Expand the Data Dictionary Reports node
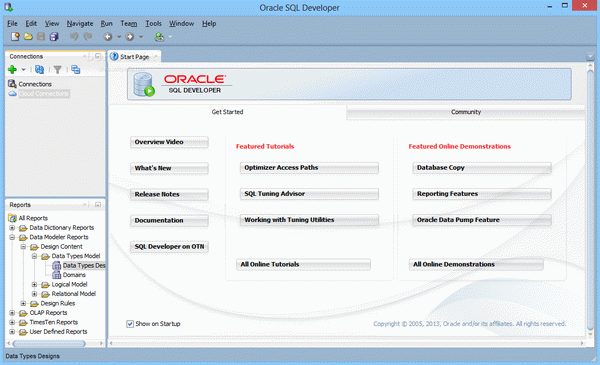 [x=12, y=228]
